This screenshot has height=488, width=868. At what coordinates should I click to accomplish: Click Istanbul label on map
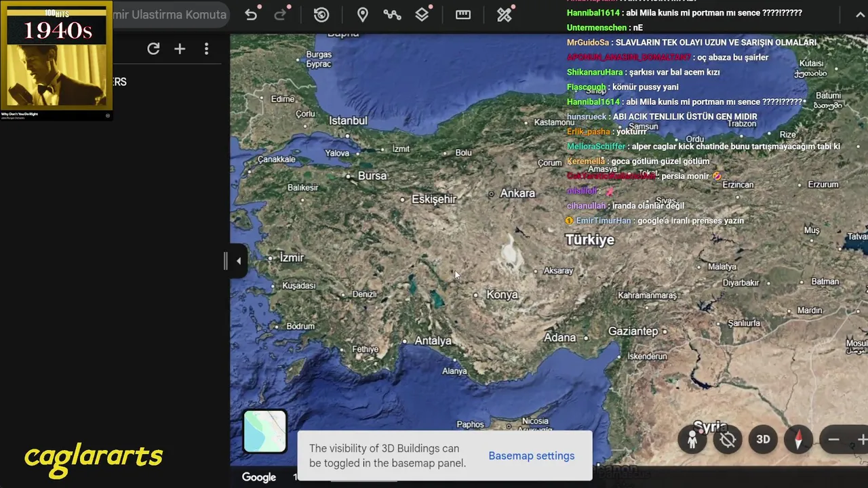[348, 121]
